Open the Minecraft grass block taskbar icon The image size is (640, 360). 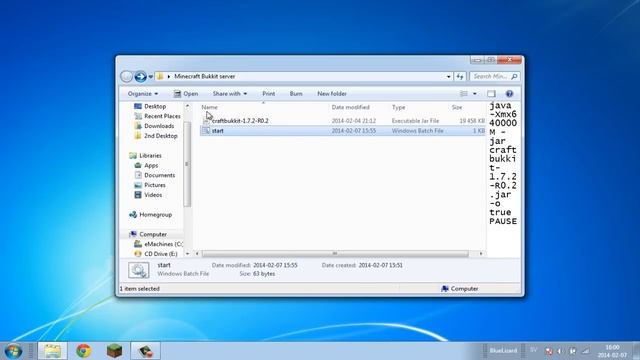coord(114,351)
